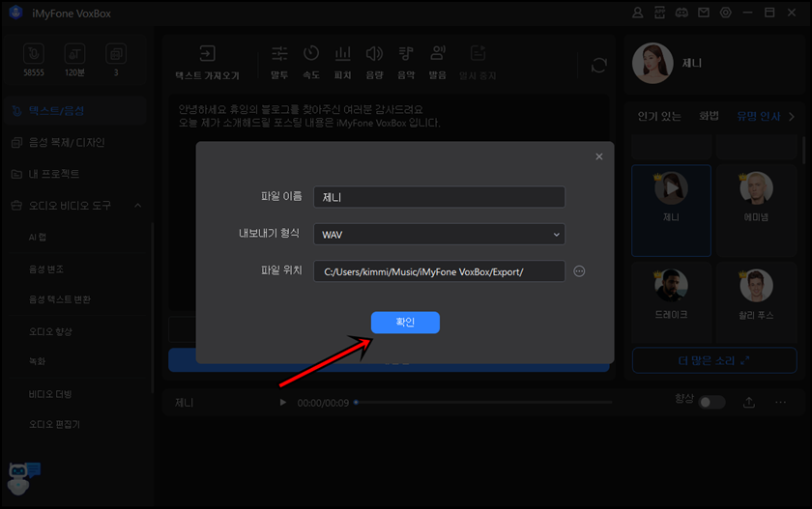
Task: Open the settings gear icon in title bar
Action: tap(726, 13)
